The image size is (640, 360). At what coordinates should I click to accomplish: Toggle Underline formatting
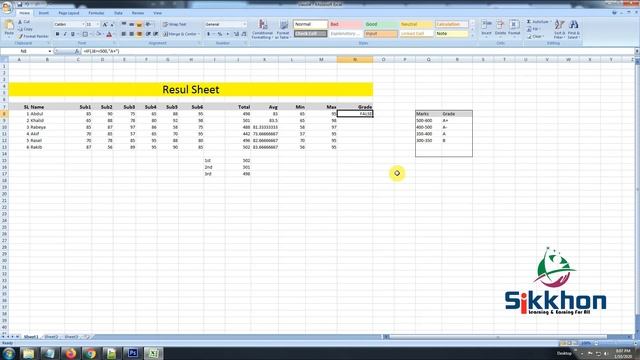click(73, 34)
